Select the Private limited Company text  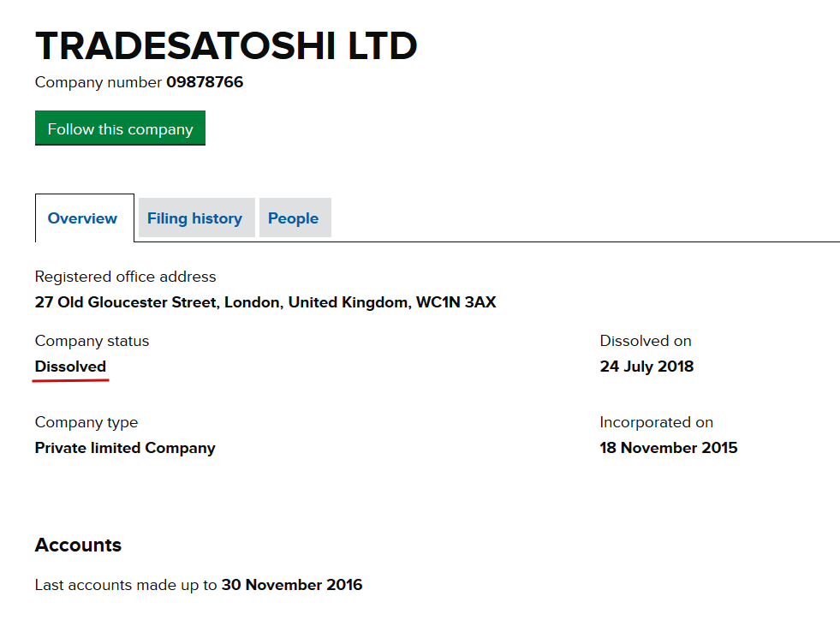click(x=125, y=448)
